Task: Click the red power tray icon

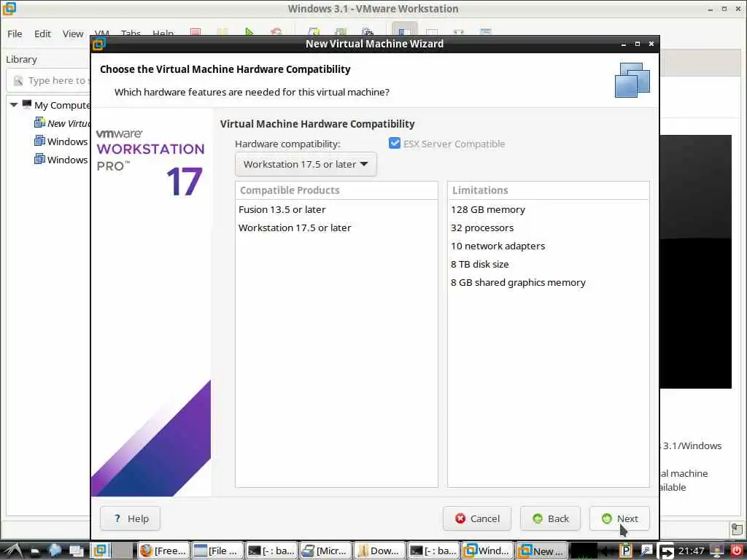Action: [x=737, y=551]
